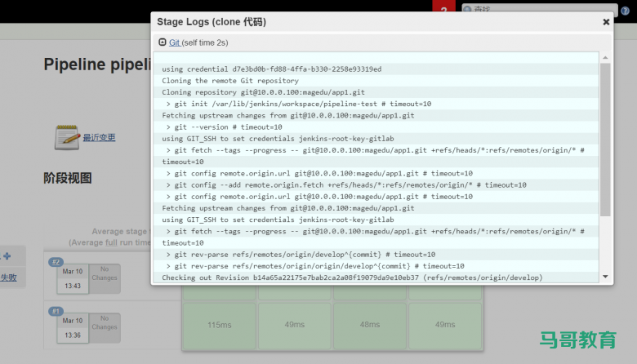Click the 最近变更 notepad icon
Image resolution: width=637 pixels, height=364 pixels.
point(66,137)
